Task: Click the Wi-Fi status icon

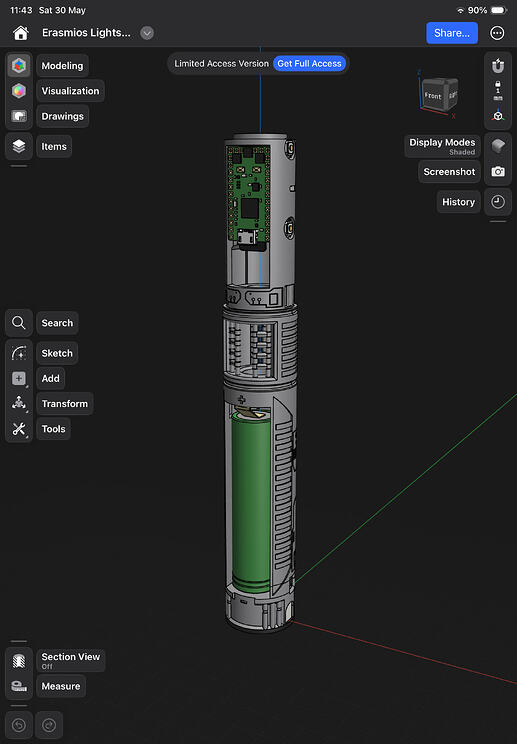Action: click(x=460, y=10)
